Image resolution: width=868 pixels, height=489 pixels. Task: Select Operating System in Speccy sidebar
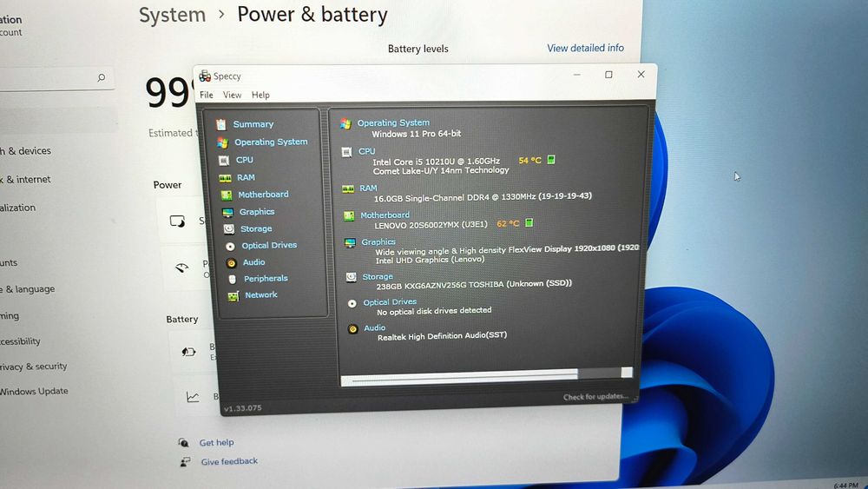tap(271, 142)
